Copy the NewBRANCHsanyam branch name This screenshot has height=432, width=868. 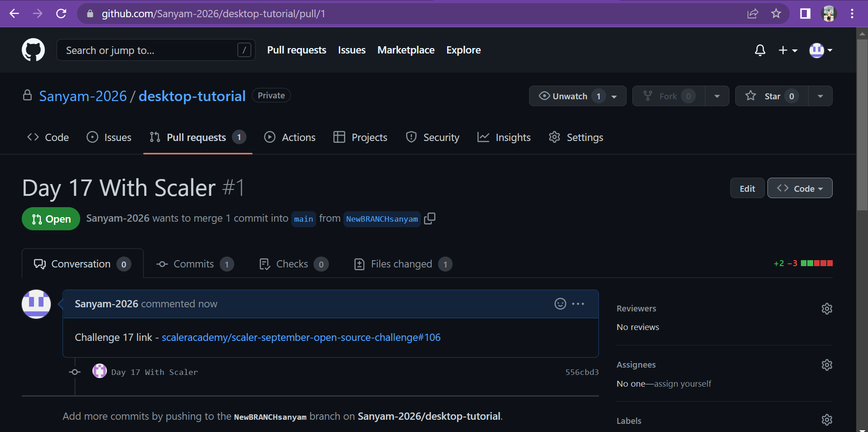click(x=429, y=218)
